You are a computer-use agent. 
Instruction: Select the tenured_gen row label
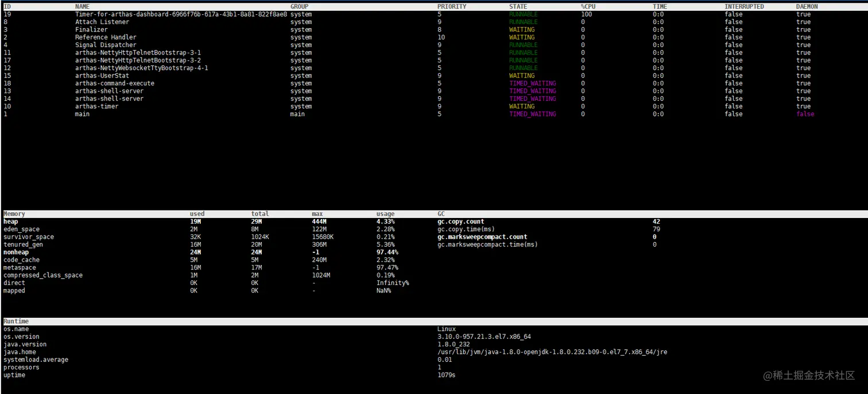coord(23,244)
